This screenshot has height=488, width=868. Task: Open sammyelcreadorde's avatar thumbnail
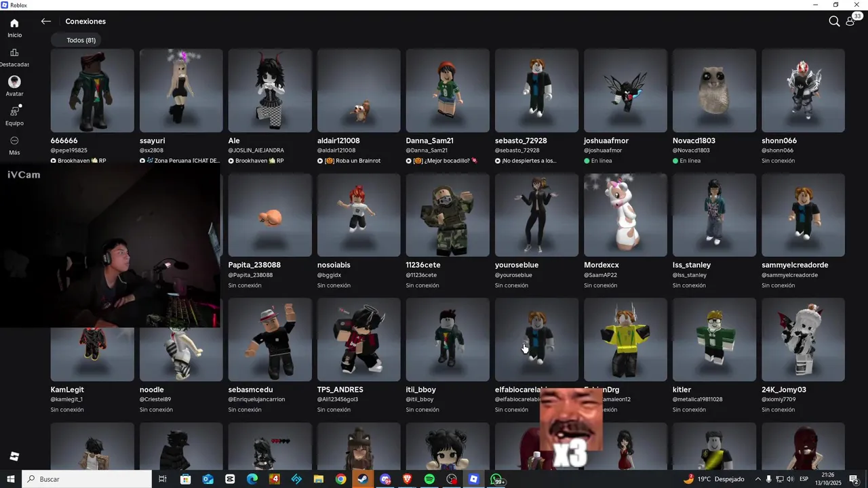(x=803, y=215)
